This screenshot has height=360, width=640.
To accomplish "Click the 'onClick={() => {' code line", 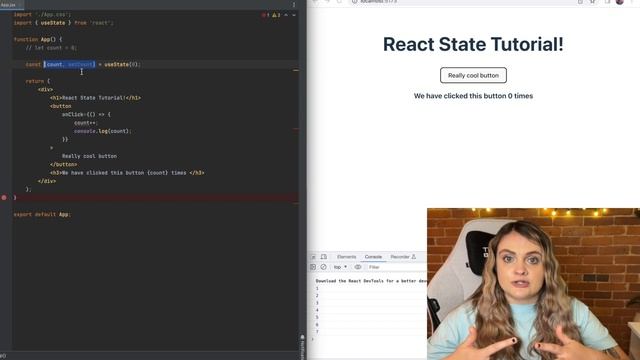I will [86, 114].
